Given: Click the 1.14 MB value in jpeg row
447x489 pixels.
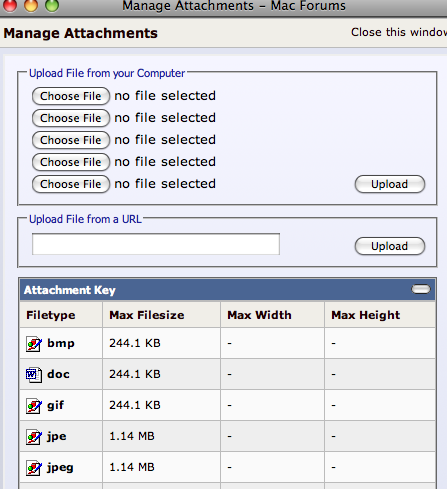Looking at the screenshot, I should 132,467.
